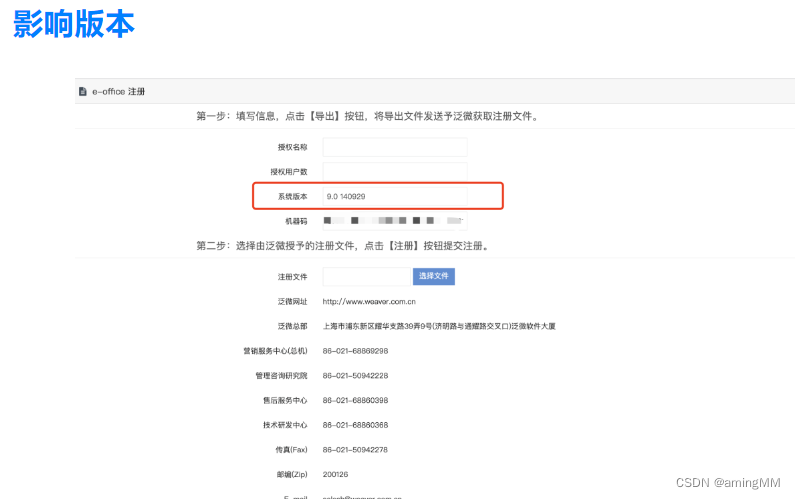This screenshot has height=499, width=795.
Task: Click the 注册文件 file path box
Action: tap(367, 276)
